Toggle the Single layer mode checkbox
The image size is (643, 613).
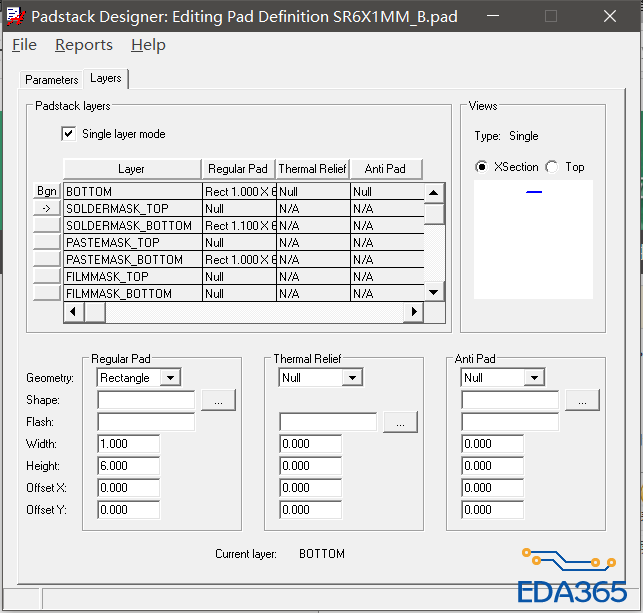click(69, 134)
